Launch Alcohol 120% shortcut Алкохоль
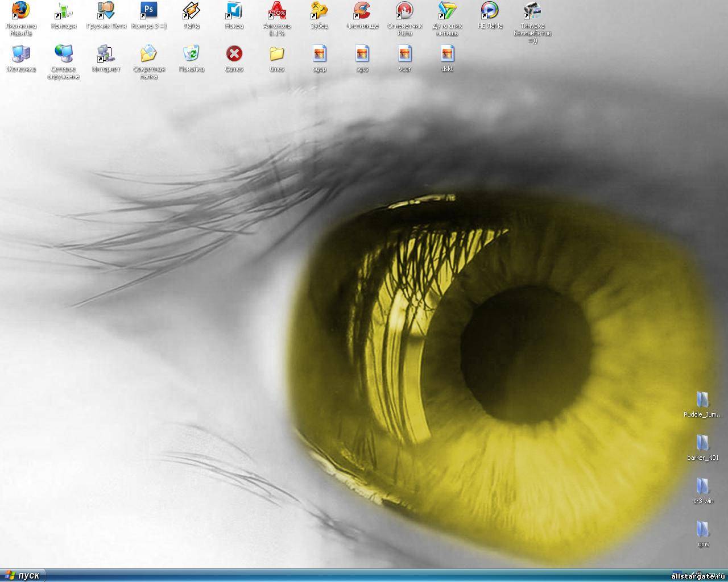The image size is (728, 582). point(277,11)
